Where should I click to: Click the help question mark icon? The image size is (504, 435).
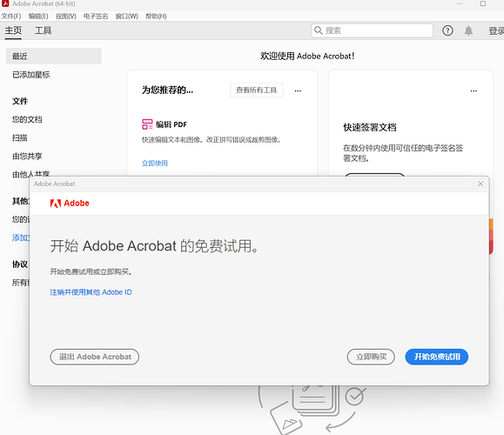(x=447, y=30)
